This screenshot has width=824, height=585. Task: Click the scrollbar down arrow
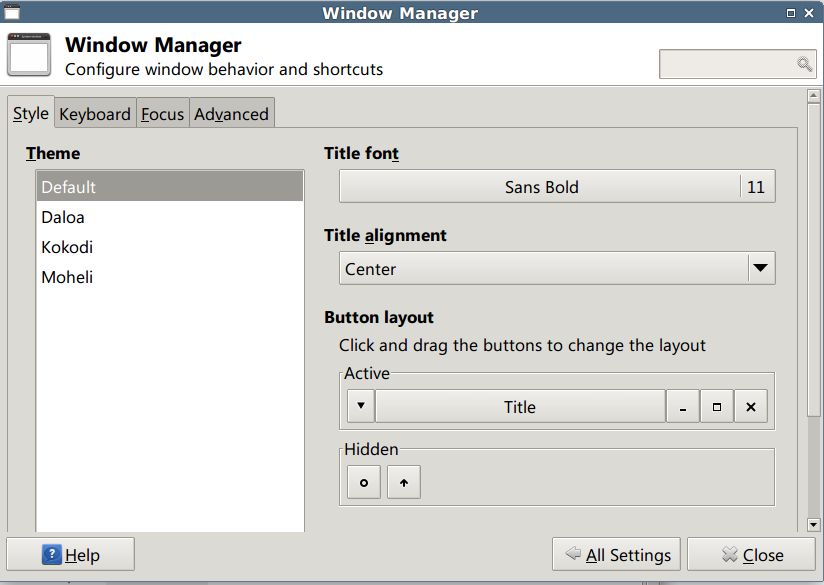(x=813, y=524)
